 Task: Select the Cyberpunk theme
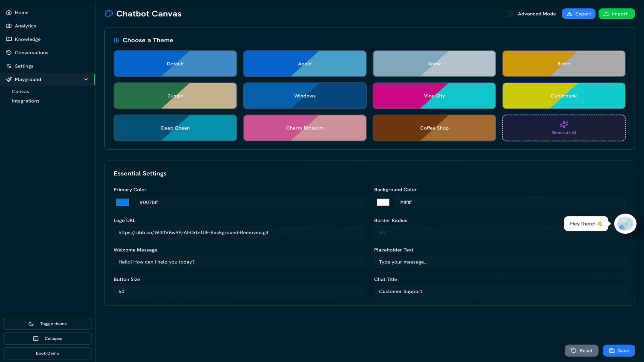click(x=563, y=96)
